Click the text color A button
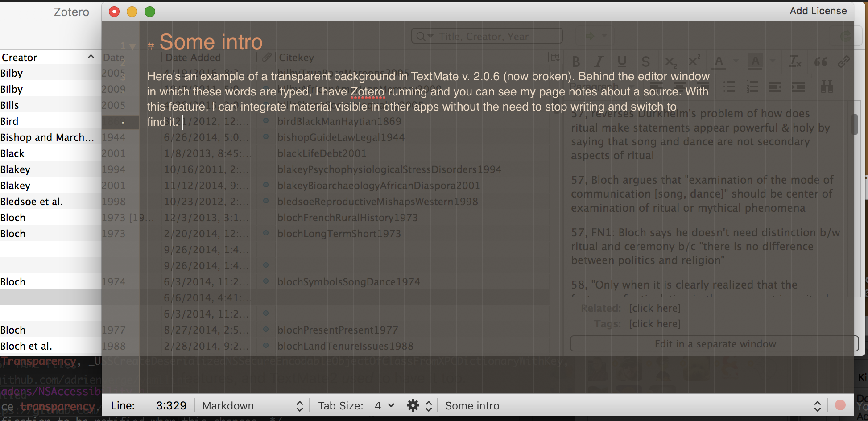Viewport: 868px width, 421px height. [x=719, y=62]
